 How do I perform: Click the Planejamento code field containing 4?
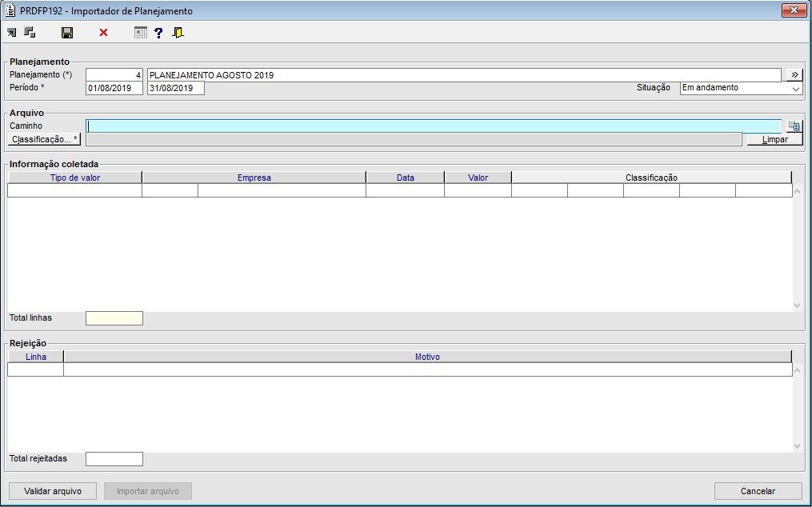(x=114, y=75)
